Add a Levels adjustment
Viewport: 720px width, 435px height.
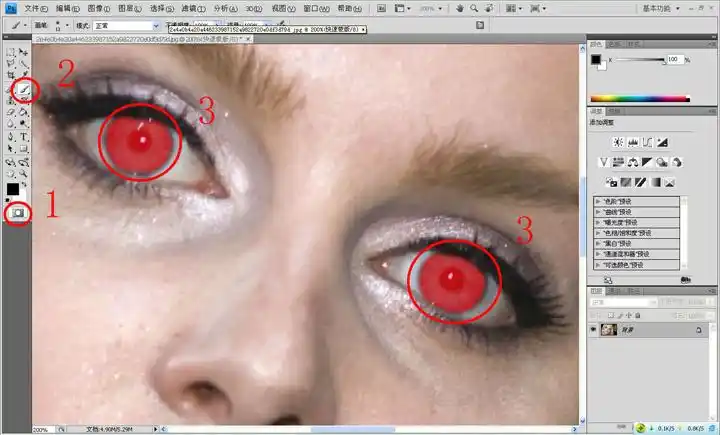(x=633, y=142)
